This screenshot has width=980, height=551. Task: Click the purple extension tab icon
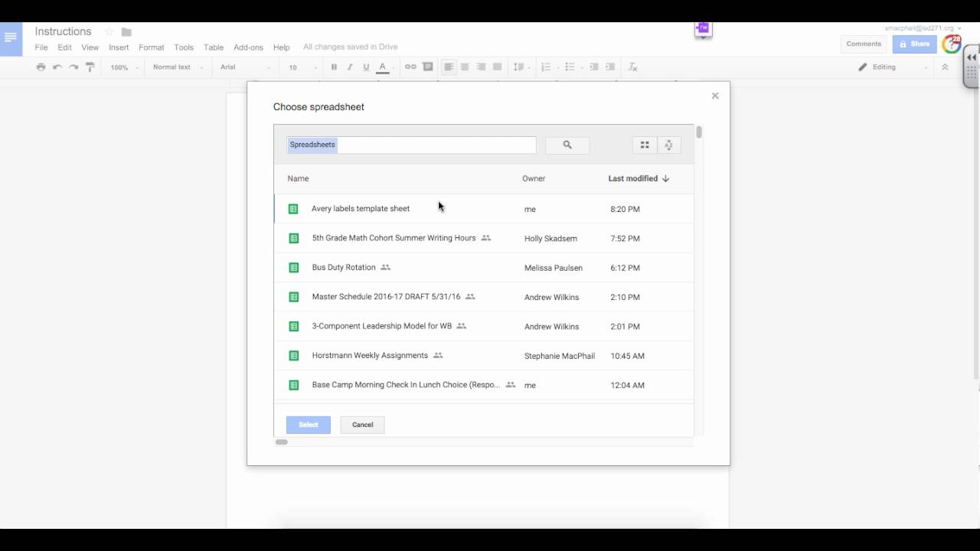[703, 29]
